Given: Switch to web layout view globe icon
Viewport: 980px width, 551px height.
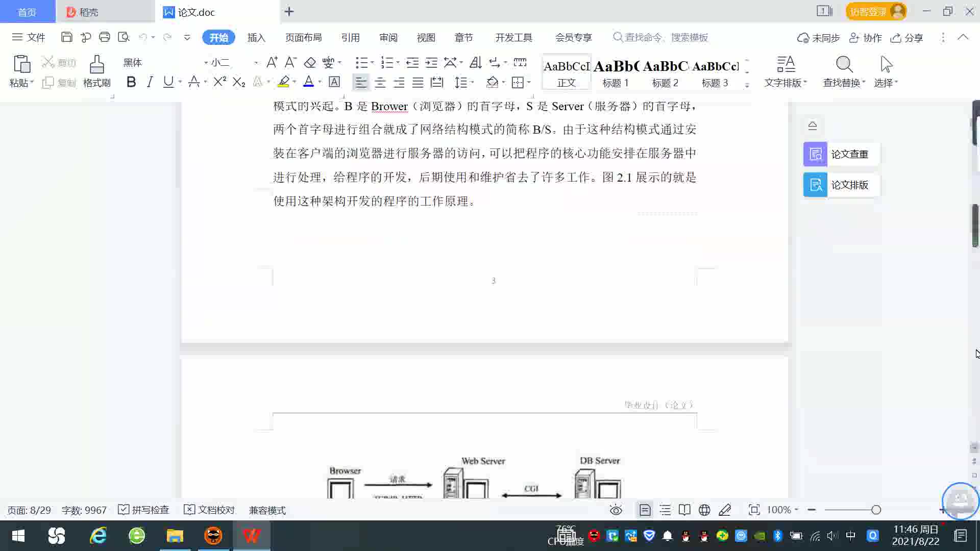Looking at the screenshot, I should (704, 510).
